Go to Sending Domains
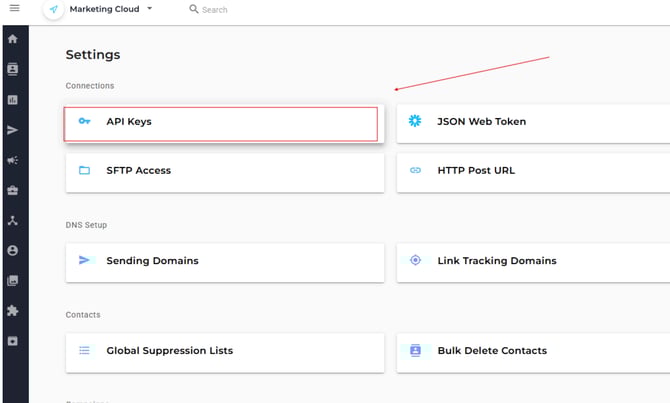The width and height of the screenshot is (670, 403). point(224,261)
